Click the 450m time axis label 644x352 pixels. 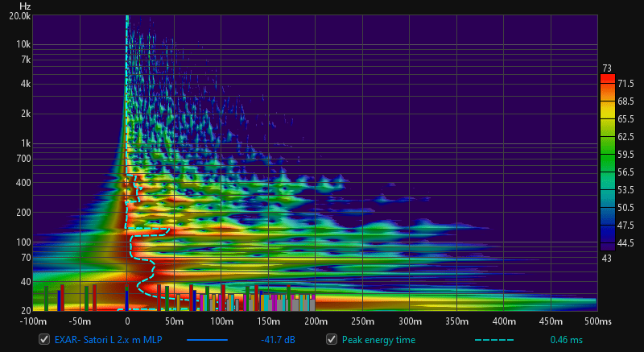click(x=551, y=321)
